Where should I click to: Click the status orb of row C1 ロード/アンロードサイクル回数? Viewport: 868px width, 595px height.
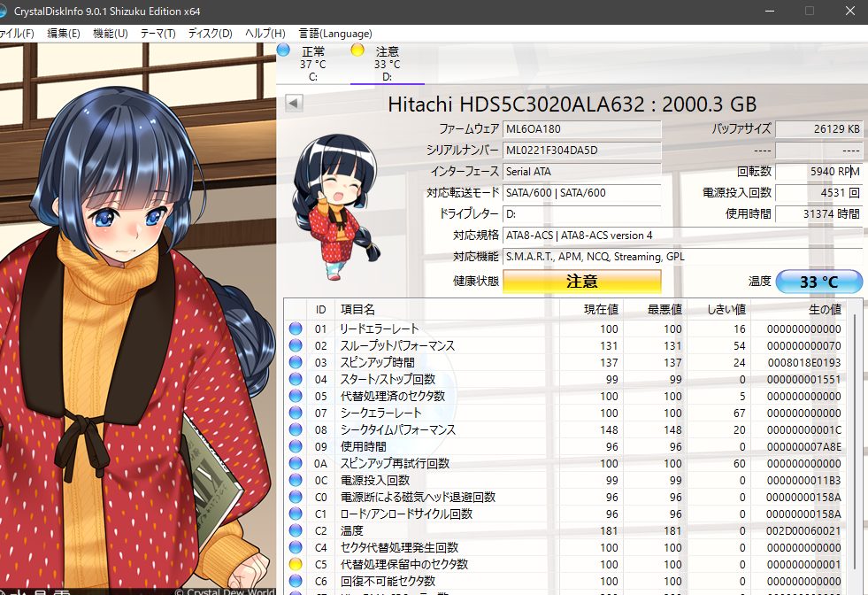click(296, 514)
